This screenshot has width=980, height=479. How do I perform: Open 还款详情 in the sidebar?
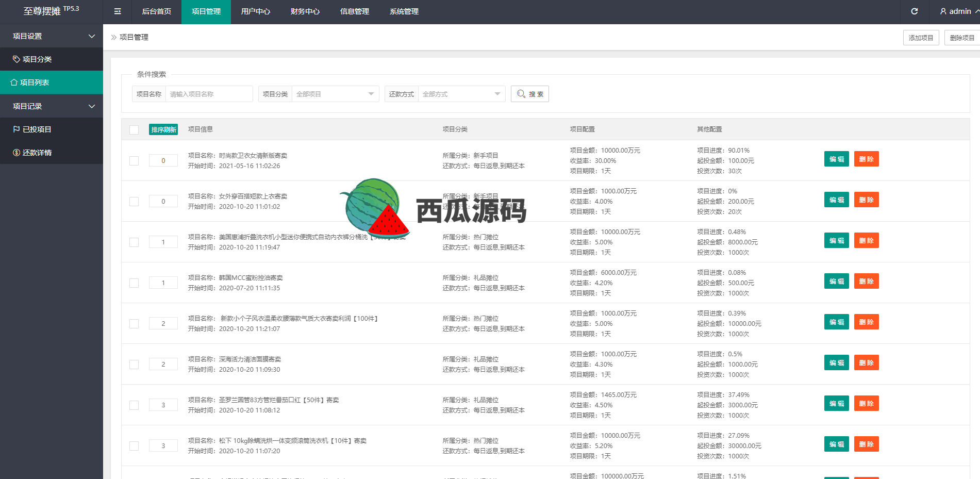[52, 153]
